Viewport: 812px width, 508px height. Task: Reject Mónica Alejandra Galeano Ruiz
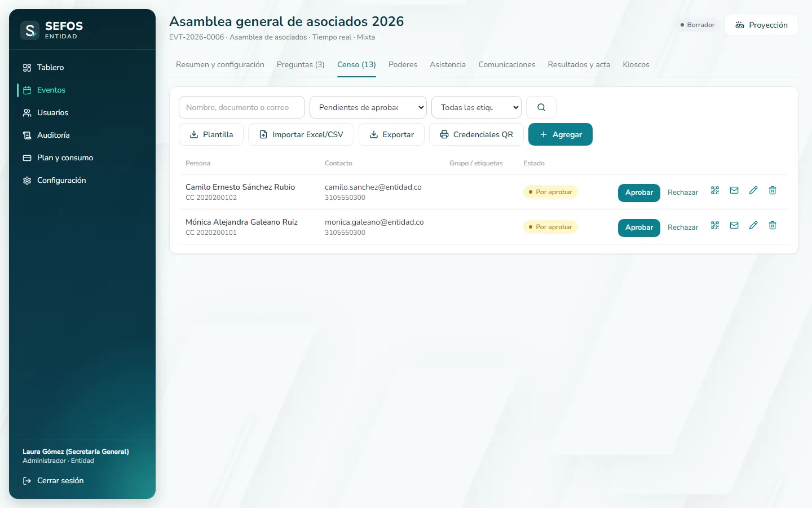coord(683,227)
